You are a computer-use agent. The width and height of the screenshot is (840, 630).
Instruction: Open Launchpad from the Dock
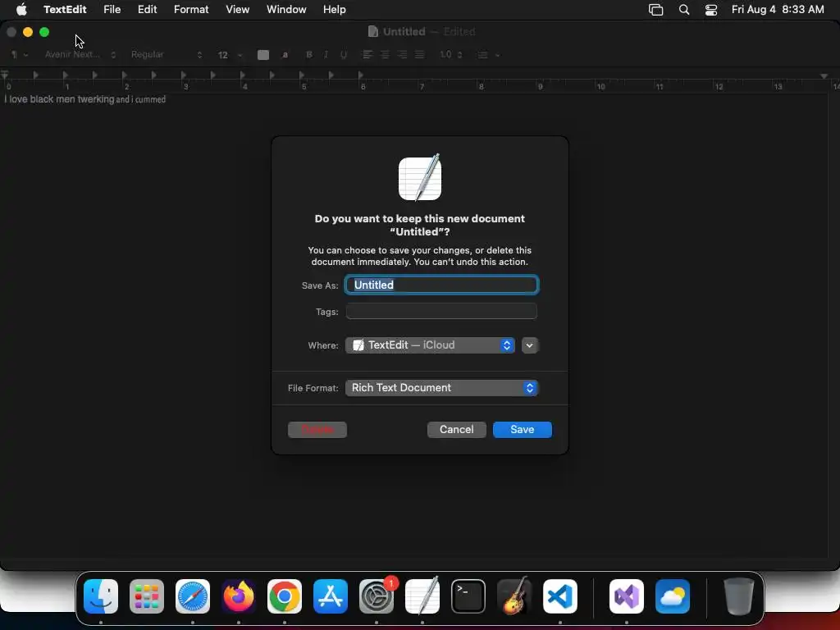pos(147,596)
